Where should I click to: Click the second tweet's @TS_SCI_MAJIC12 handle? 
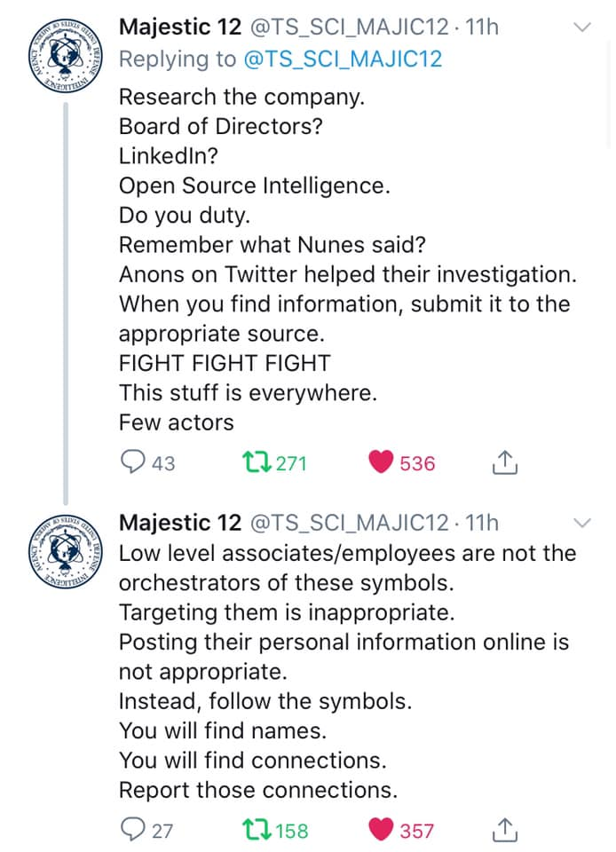pyautogui.click(x=348, y=522)
